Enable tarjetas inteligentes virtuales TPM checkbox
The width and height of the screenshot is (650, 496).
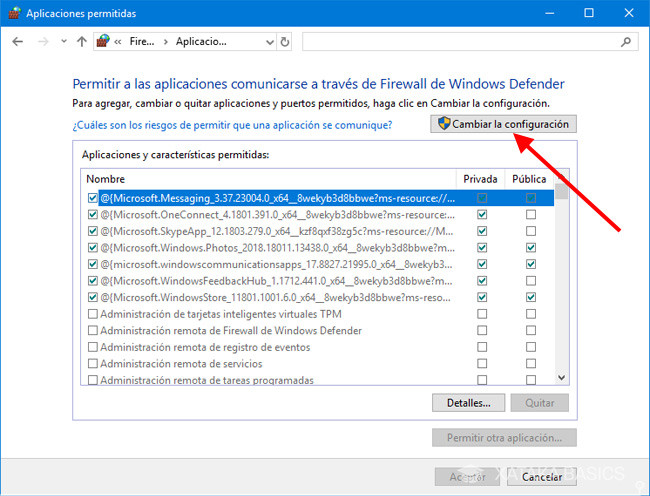point(93,314)
